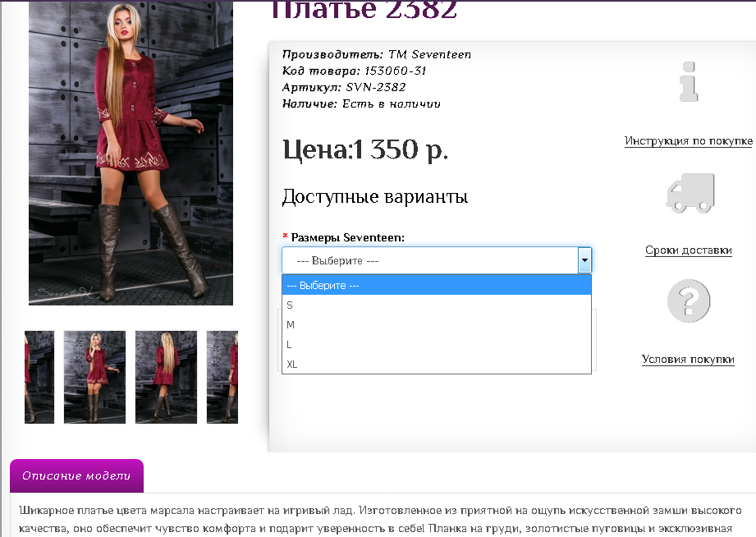Click the large main product photo
The width and height of the screenshot is (756, 537).
pos(131,154)
